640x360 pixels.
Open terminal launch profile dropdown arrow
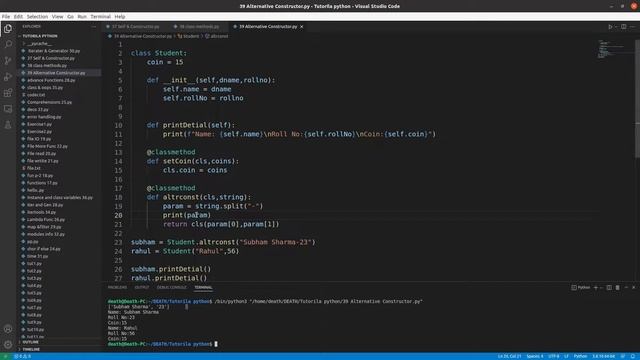[601, 287]
